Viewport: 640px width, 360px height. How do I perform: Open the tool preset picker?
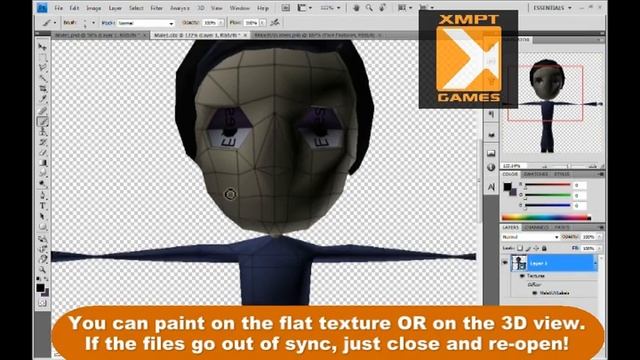tap(55, 23)
